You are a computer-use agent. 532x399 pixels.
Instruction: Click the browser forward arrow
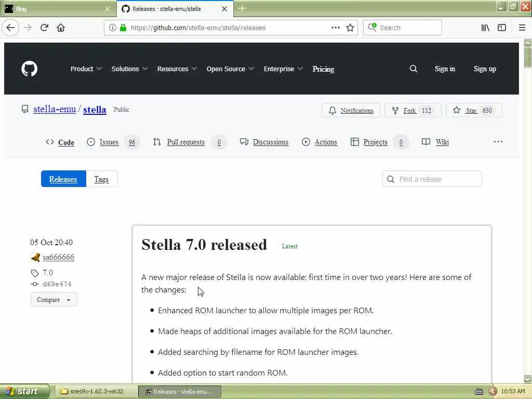[28, 28]
